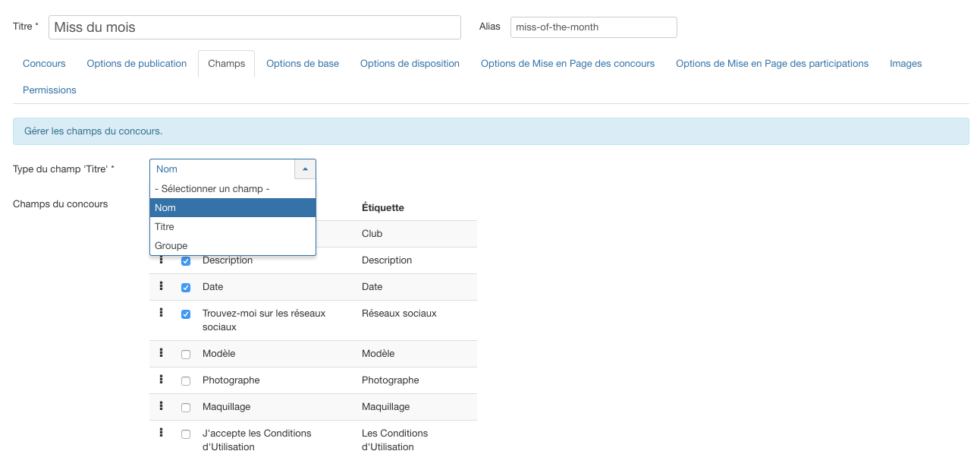This screenshot has height=473, width=980.
Task: Switch to the Options de publication tab
Action: 137,64
